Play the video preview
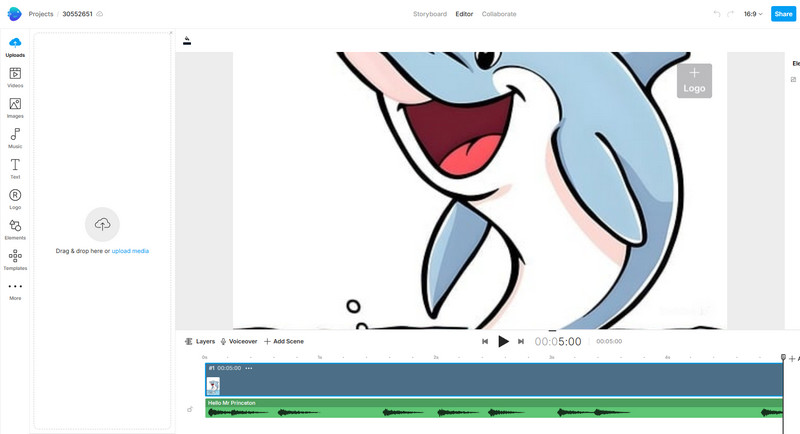 [503, 342]
